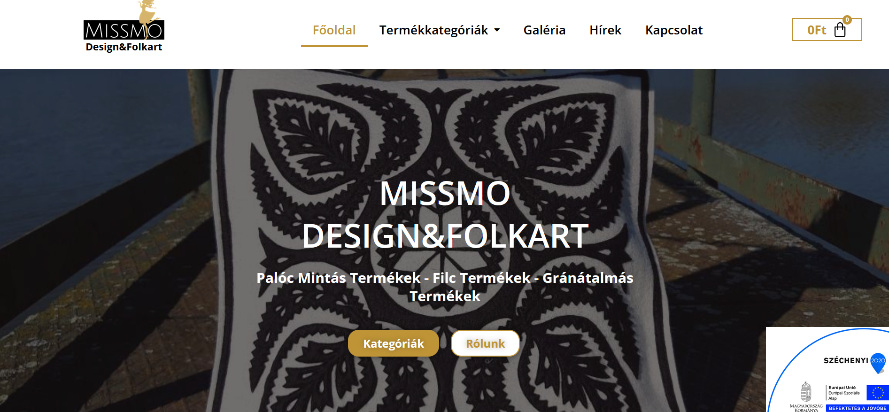Image resolution: width=889 pixels, height=412 pixels.
Task: Click the blue Széchenyi 2020 pin icon
Action: pyautogui.click(x=878, y=362)
